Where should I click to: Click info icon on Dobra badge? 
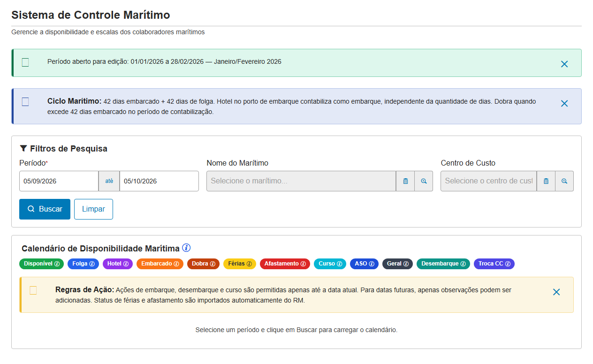tap(213, 264)
